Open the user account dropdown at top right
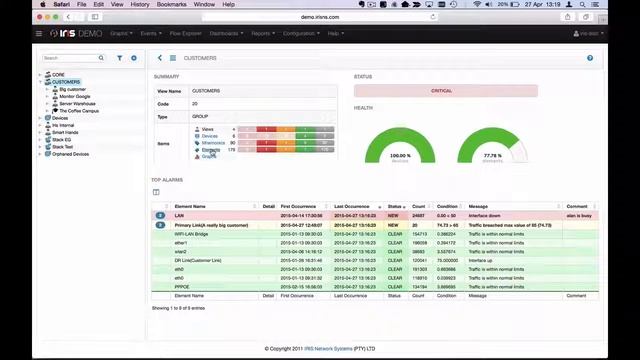Screen dimensions: 640x360 [x=588, y=33]
